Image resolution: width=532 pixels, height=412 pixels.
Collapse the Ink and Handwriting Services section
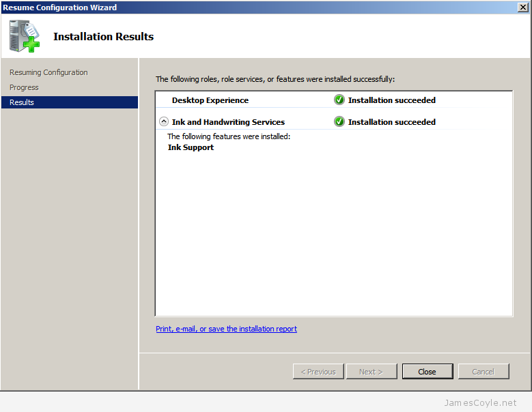point(164,121)
